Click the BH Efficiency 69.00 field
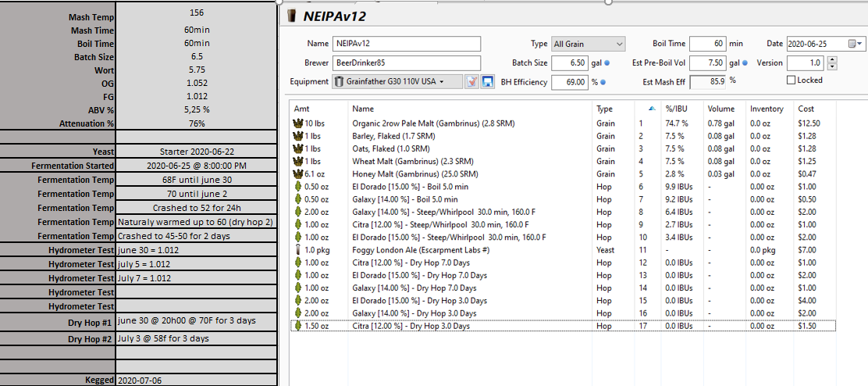The height and width of the screenshot is (386, 868). click(569, 82)
